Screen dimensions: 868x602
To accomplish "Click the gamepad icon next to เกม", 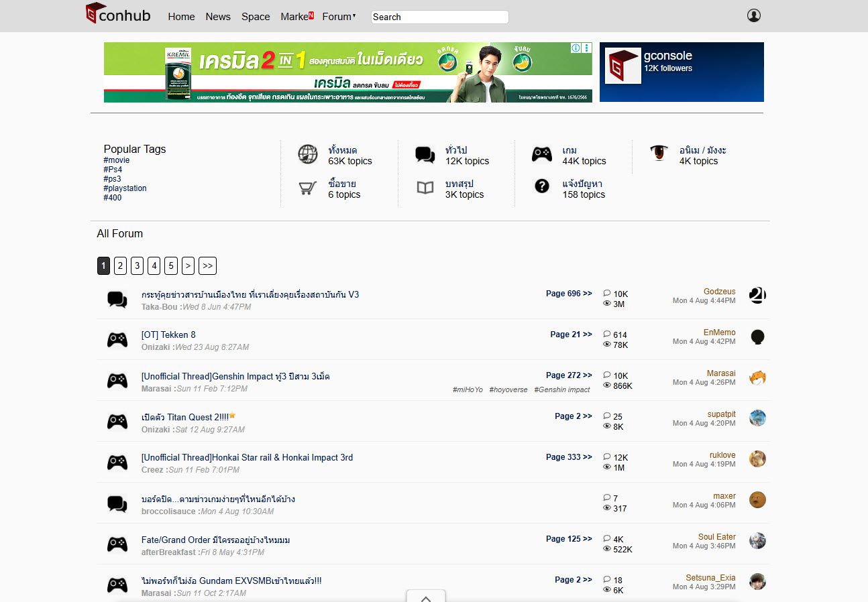I will coord(542,155).
